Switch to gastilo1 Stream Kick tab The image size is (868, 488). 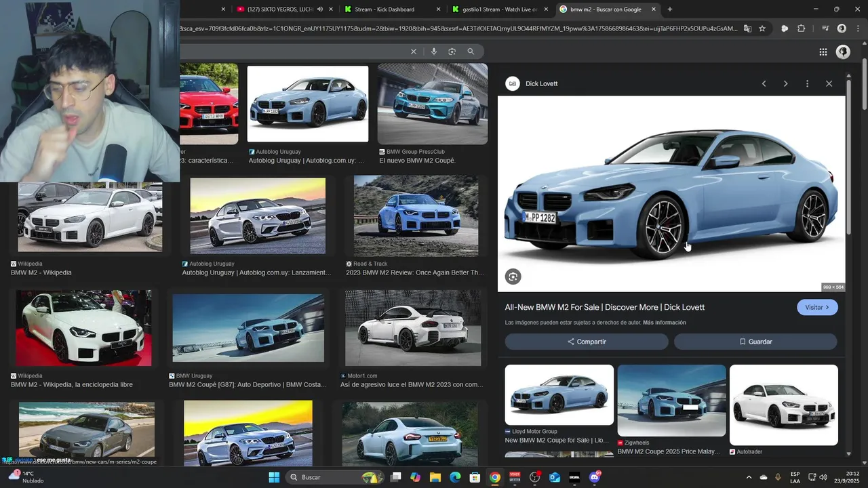pos(500,9)
